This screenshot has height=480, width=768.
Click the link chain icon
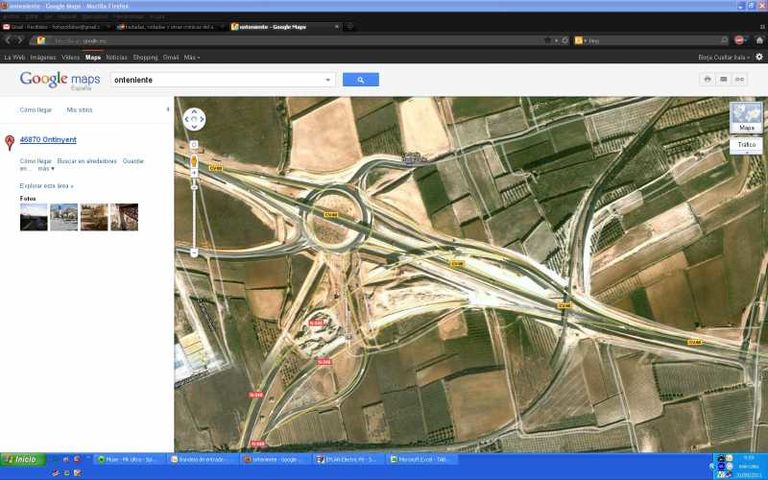click(x=740, y=79)
